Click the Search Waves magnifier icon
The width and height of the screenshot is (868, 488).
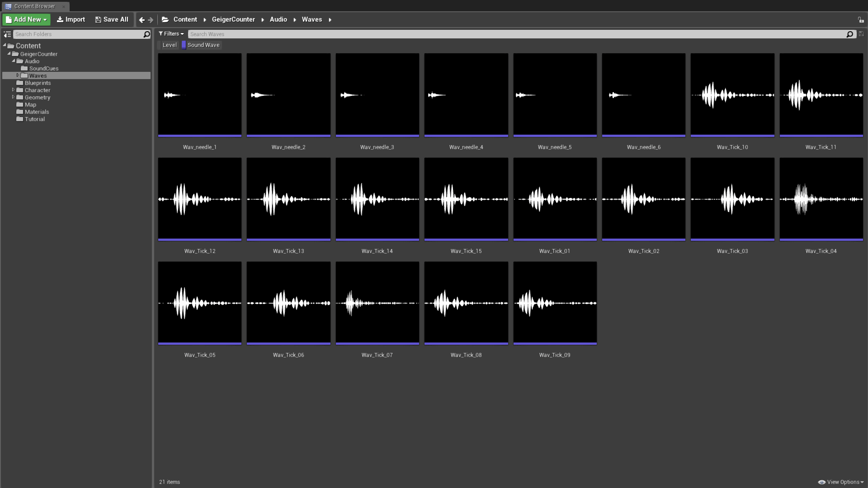(x=849, y=34)
